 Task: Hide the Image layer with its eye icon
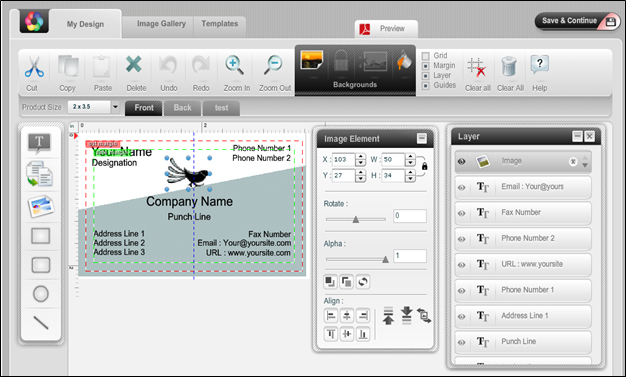[x=462, y=161]
